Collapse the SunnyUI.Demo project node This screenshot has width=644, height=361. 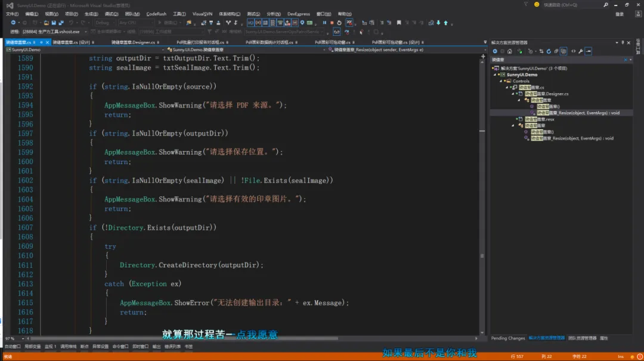click(495, 75)
